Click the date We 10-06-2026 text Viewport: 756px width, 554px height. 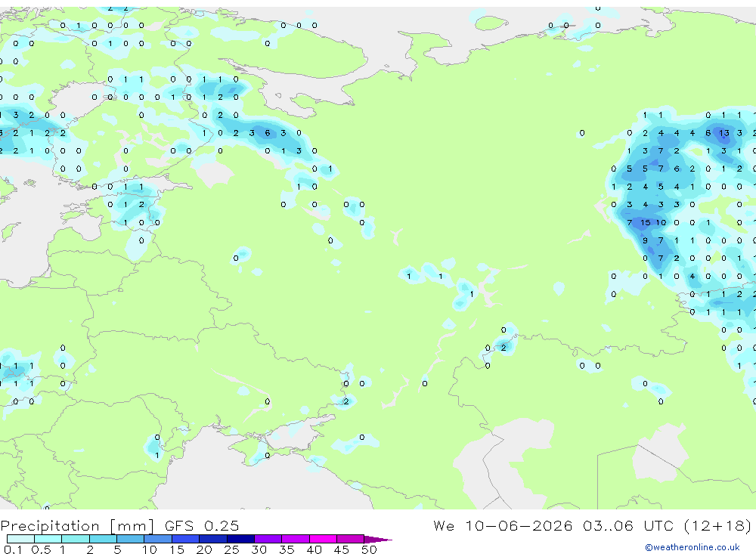tap(503, 525)
